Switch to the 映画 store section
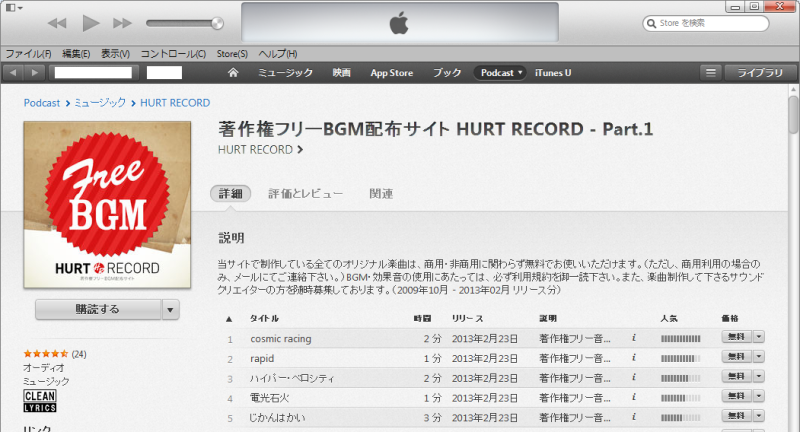 click(341, 72)
